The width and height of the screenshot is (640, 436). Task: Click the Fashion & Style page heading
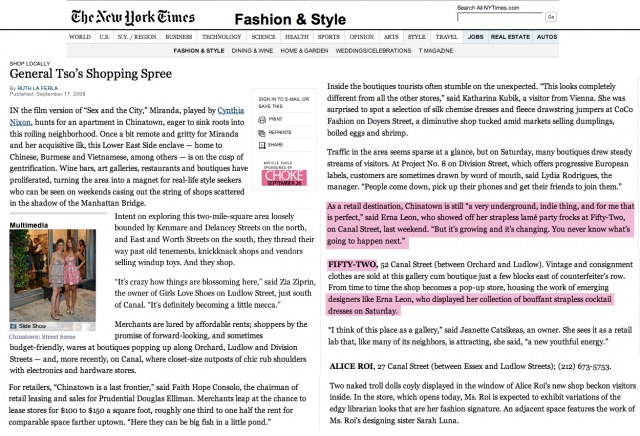click(290, 20)
